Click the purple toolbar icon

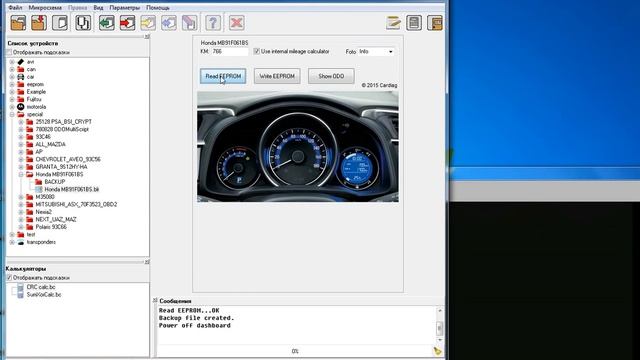click(x=189, y=23)
